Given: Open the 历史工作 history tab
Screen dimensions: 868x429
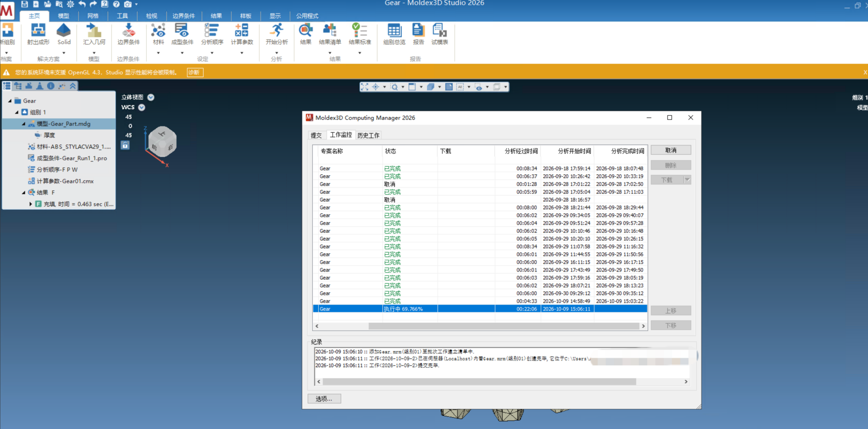Looking at the screenshot, I should 368,135.
